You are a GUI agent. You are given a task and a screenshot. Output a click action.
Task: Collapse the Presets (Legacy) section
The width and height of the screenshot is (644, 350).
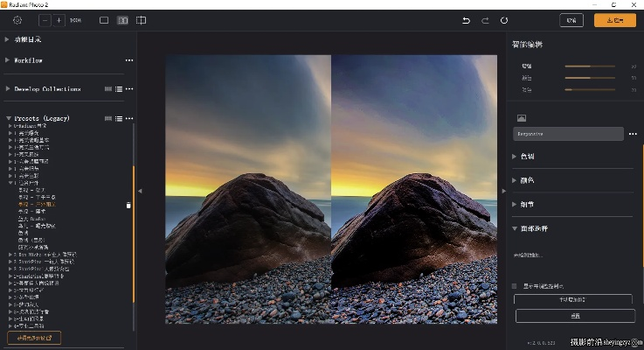click(x=7, y=118)
